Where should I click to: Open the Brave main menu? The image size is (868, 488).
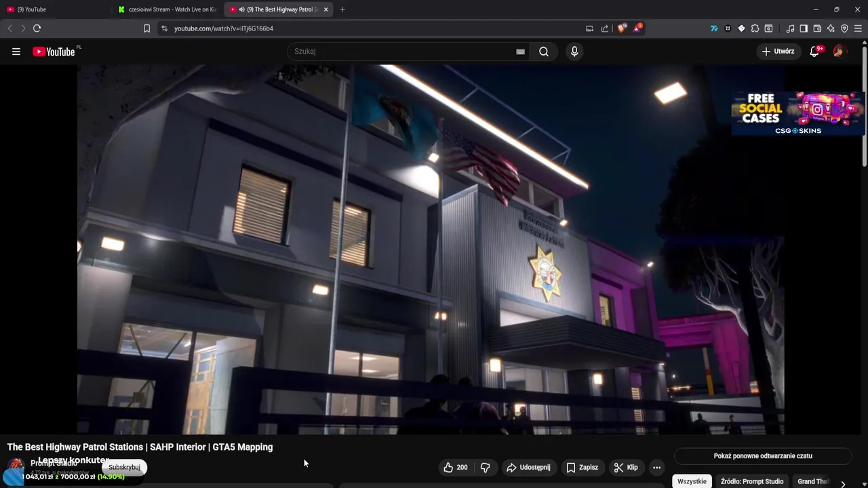click(x=858, y=28)
